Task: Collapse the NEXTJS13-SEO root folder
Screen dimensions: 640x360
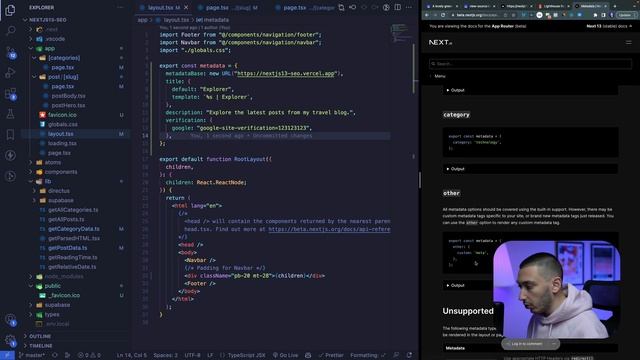Action: 48,20
